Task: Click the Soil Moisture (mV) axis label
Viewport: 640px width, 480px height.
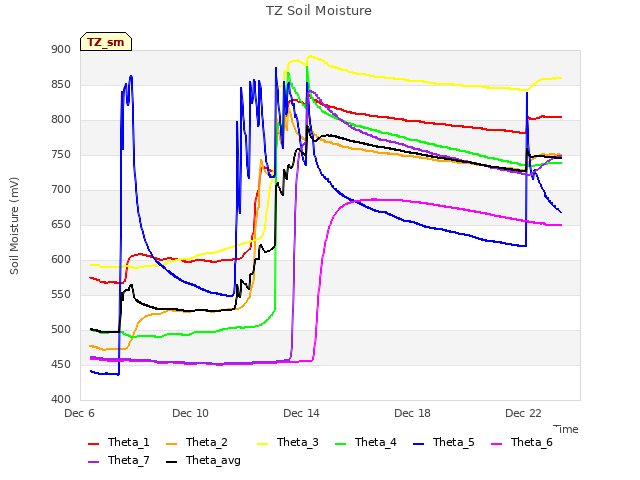Action: click(14, 226)
